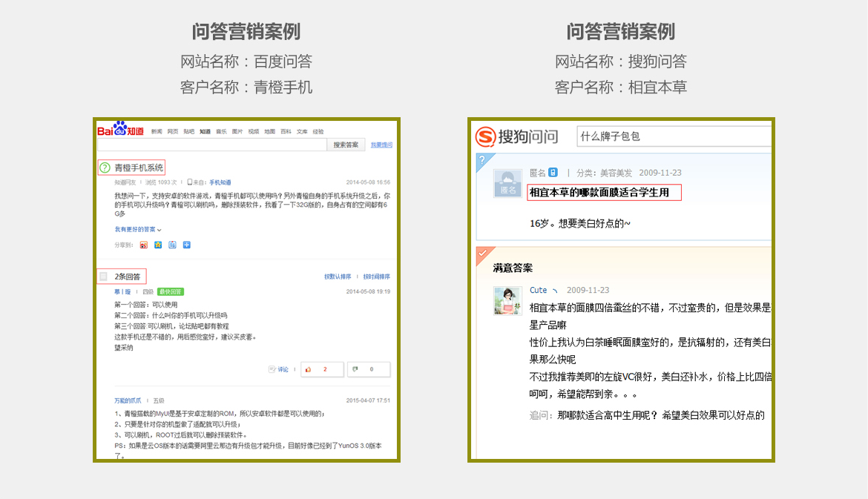Click question title 青橙手机系统

point(139,168)
